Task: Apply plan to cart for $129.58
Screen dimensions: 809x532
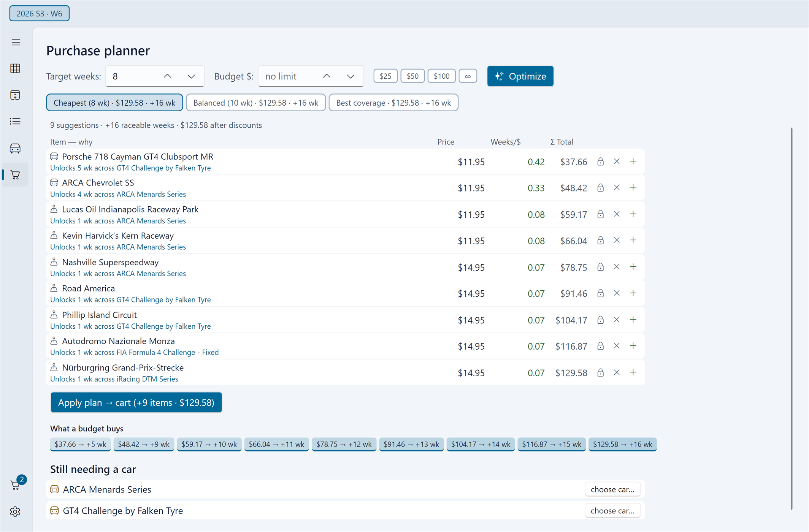Action: coord(136,402)
